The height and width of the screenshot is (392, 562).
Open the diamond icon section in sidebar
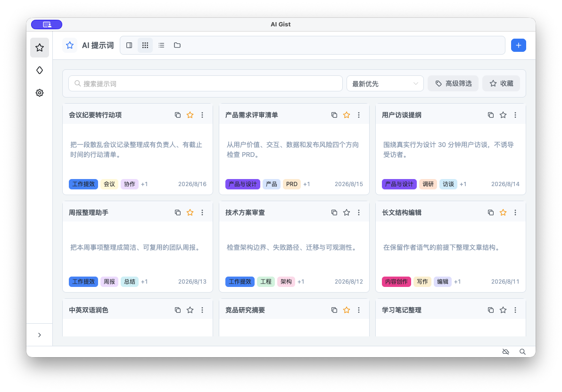(40, 70)
